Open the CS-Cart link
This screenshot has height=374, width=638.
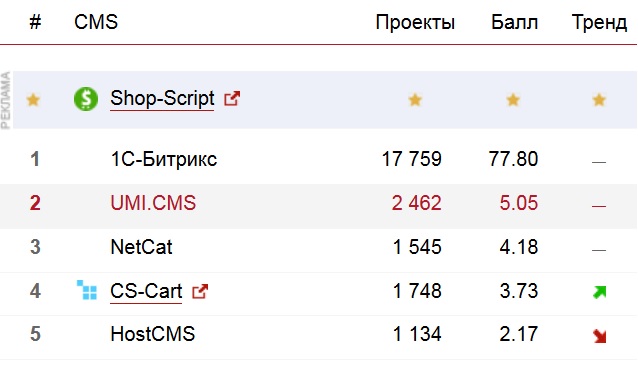[146, 291]
